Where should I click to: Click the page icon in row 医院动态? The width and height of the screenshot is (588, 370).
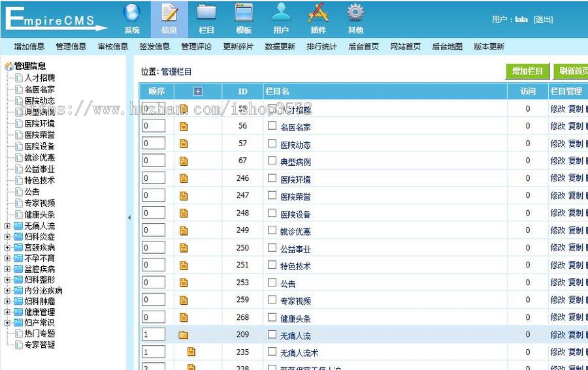pos(184,144)
